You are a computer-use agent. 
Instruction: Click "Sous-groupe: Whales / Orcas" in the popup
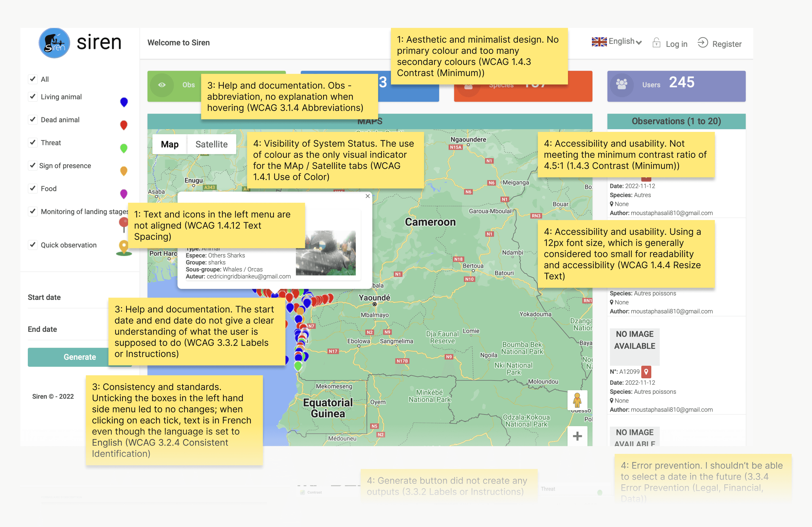click(x=224, y=269)
